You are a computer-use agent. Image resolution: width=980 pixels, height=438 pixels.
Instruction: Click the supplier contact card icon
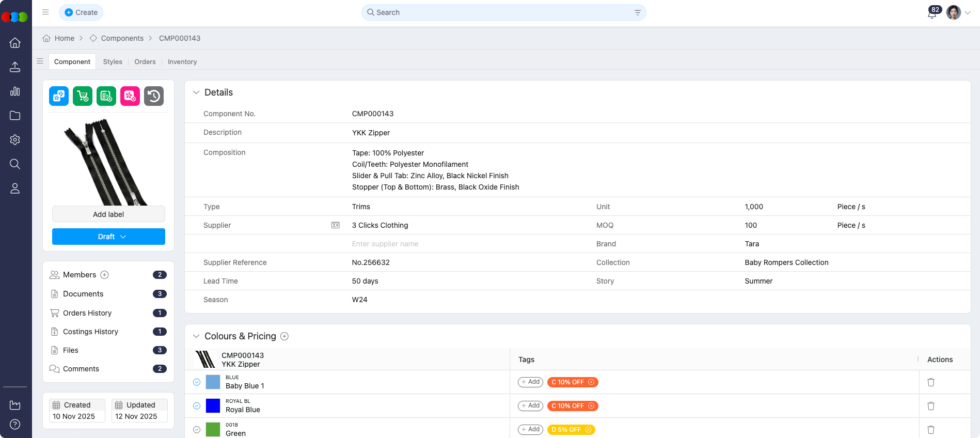[x=336, y=225]
